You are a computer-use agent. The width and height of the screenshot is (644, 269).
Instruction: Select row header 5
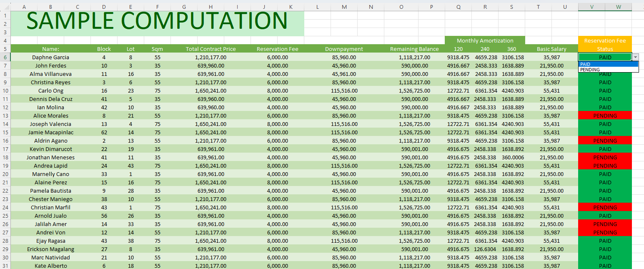(5, 49)
